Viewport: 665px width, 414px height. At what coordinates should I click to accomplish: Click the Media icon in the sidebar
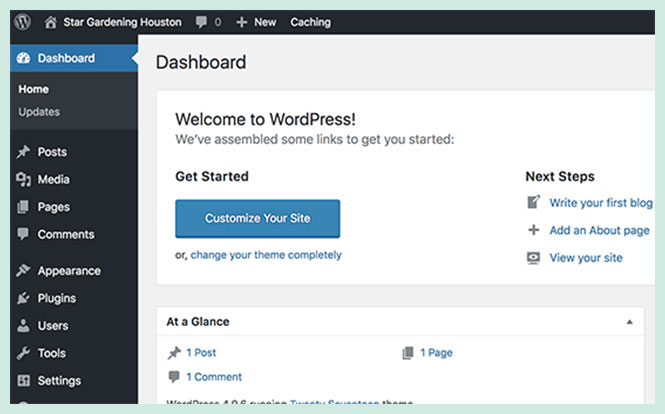(23, 179)
